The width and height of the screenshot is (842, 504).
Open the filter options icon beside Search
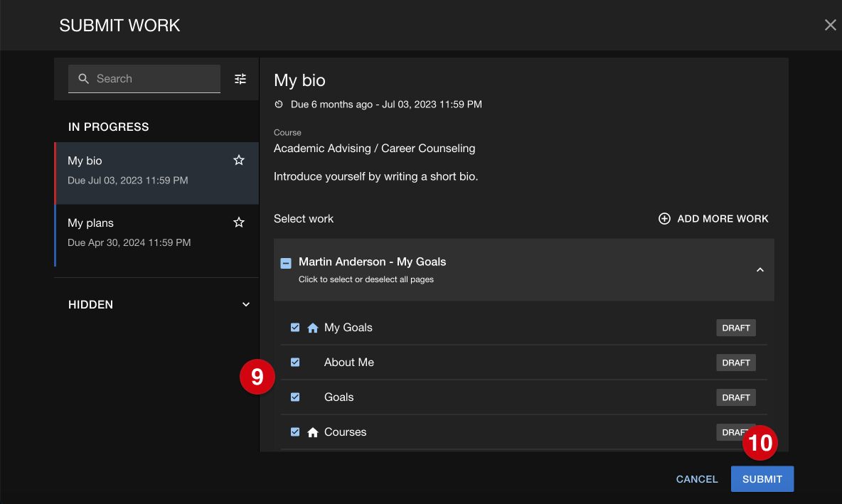click(240, 79)
